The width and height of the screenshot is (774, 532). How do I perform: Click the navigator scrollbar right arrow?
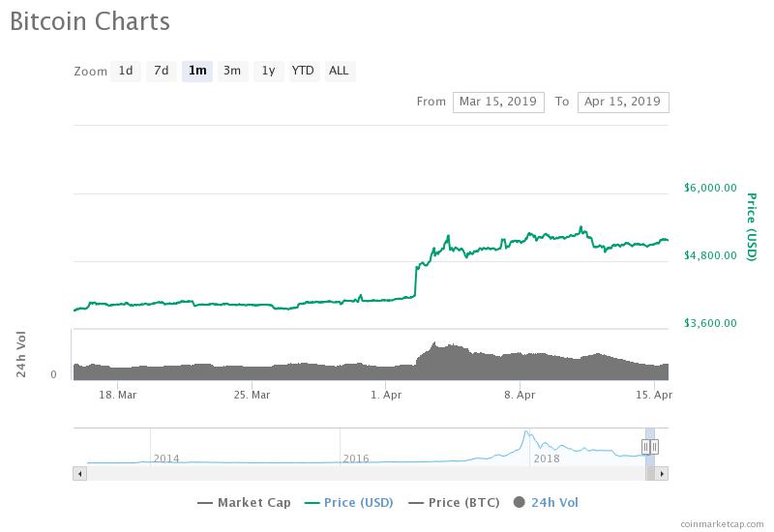coord(662,473)
